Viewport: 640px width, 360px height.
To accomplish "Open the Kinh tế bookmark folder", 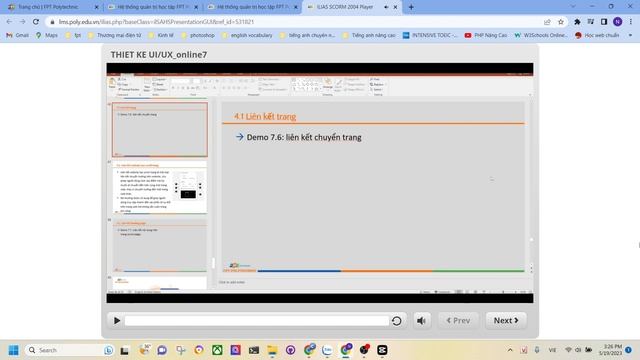I will [161, 36].
